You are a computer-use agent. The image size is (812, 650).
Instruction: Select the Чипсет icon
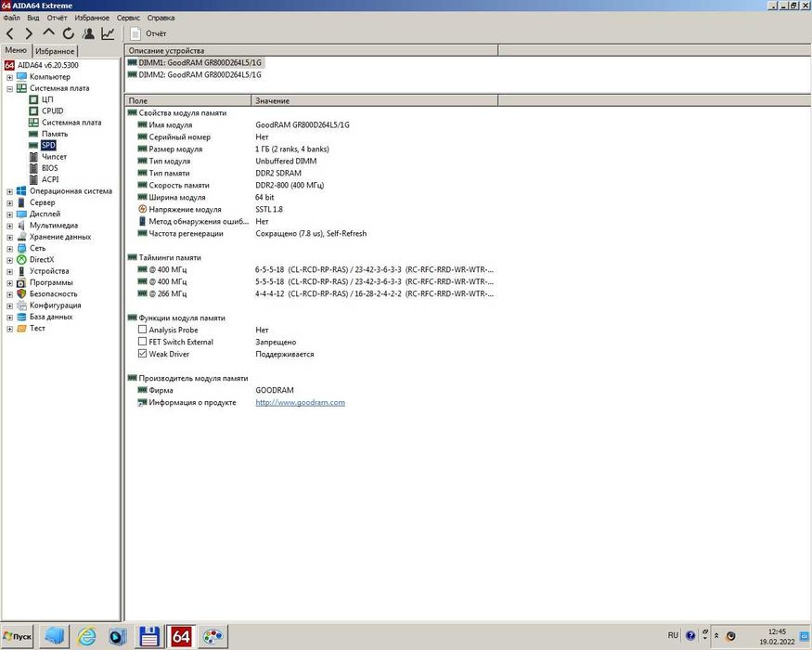[x=33, y=157]
